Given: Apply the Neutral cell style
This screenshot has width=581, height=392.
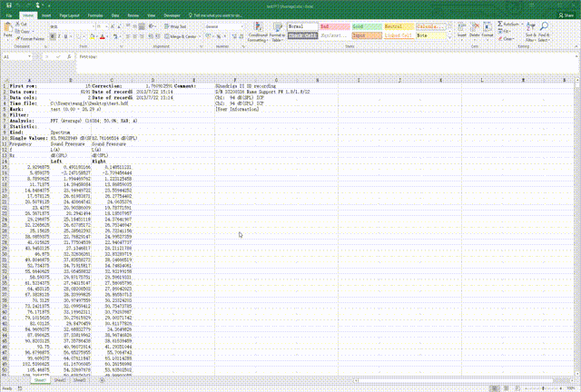Looking at the screenshot, I should pos(399,26).
